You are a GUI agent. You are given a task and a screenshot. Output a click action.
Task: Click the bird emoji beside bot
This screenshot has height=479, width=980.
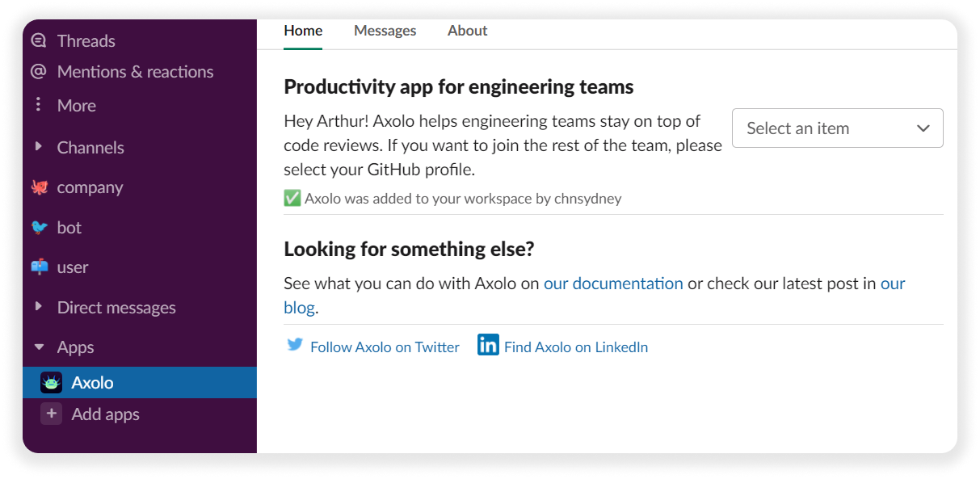click(40, 228)
